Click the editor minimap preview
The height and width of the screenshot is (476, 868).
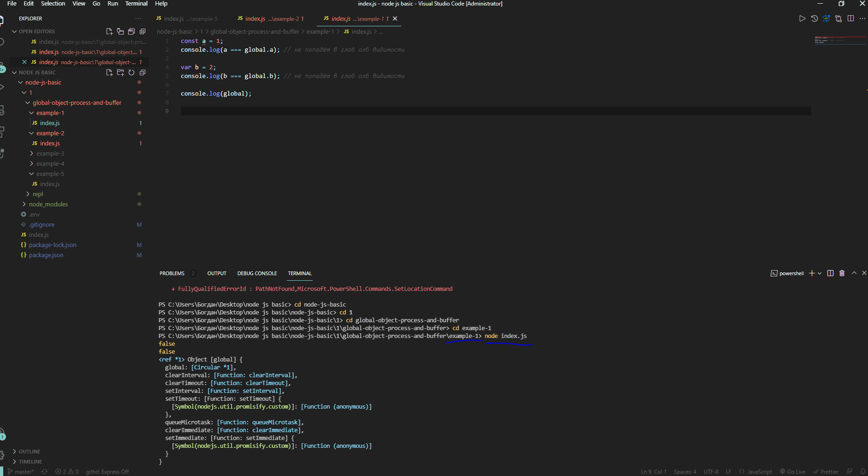(839, 40)
